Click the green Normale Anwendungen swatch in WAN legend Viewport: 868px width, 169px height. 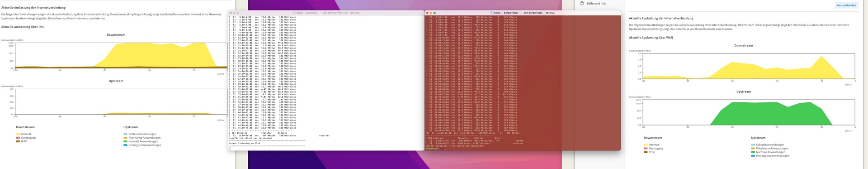point(753,152)
